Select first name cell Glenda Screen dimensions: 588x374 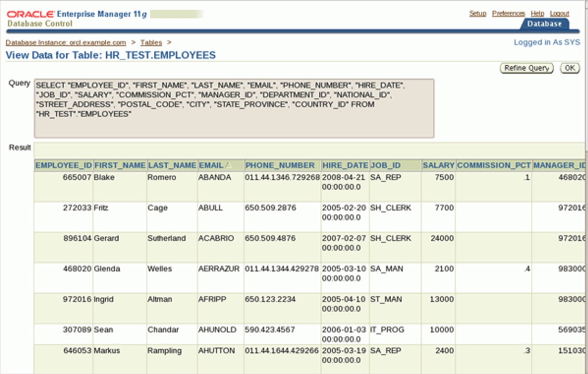click(x=107, y=269)
